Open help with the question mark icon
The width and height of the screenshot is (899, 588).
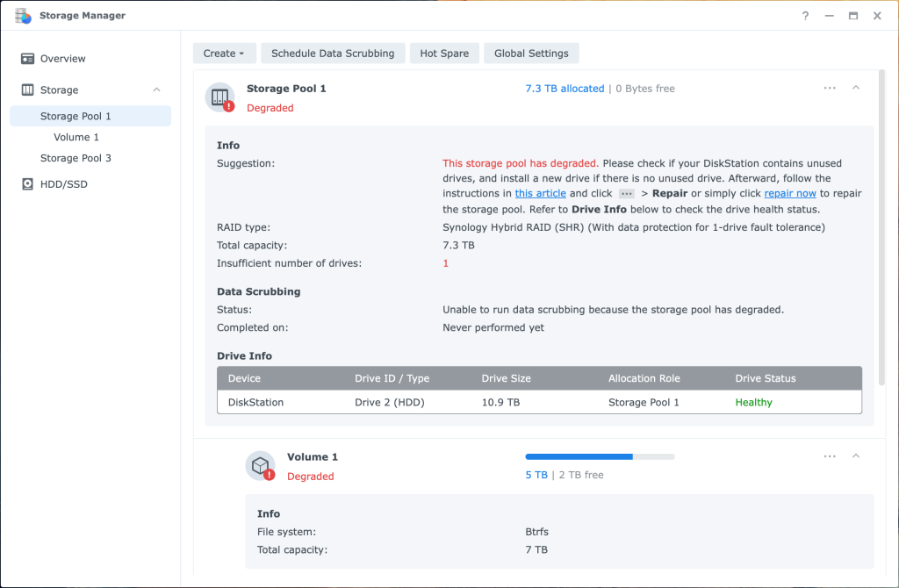[x=805, y=16]
